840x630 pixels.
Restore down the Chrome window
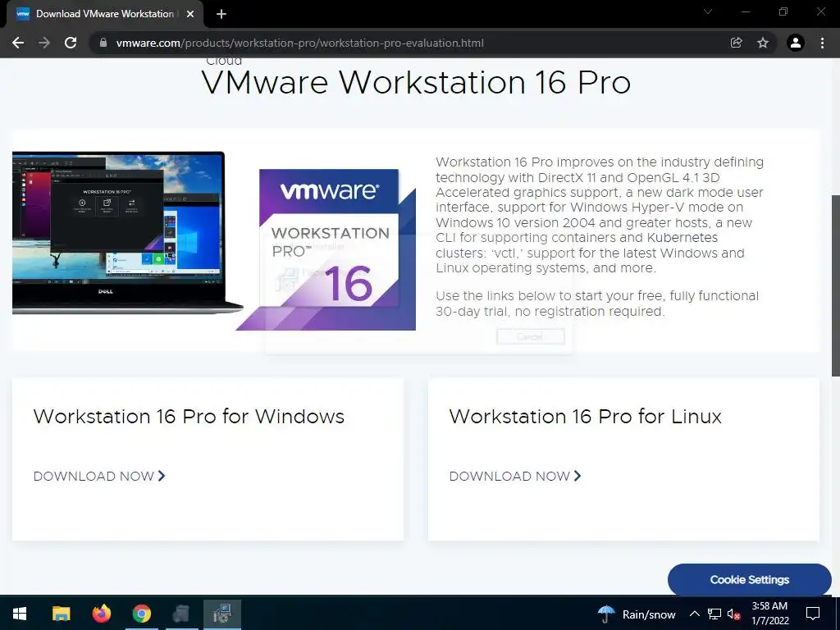[783, 11]
